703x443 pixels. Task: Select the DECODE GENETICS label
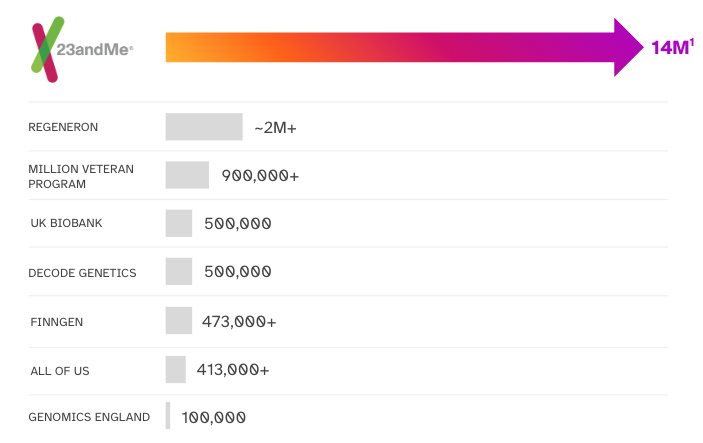[82, 272]
